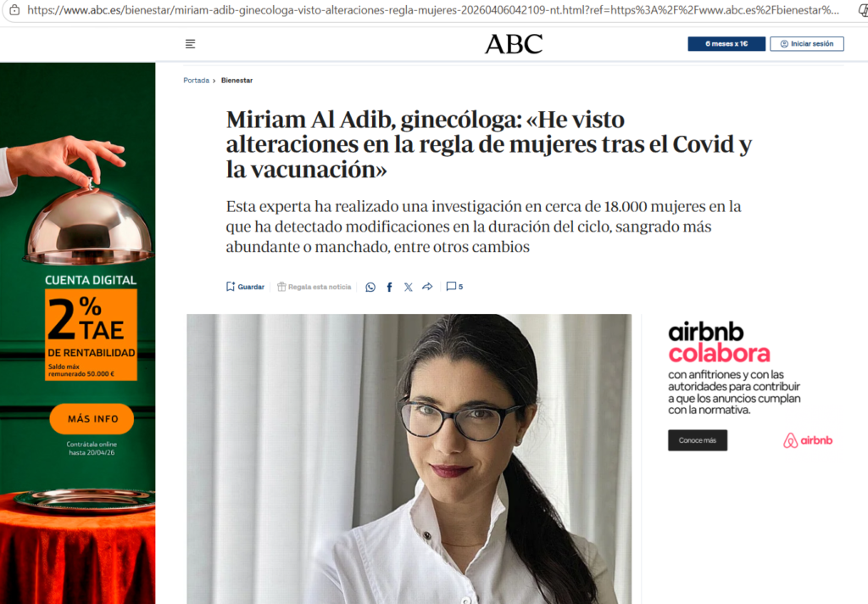Go to Portada breadcrumb link
This screenshot has height=604, width=868.
[196, 81]
